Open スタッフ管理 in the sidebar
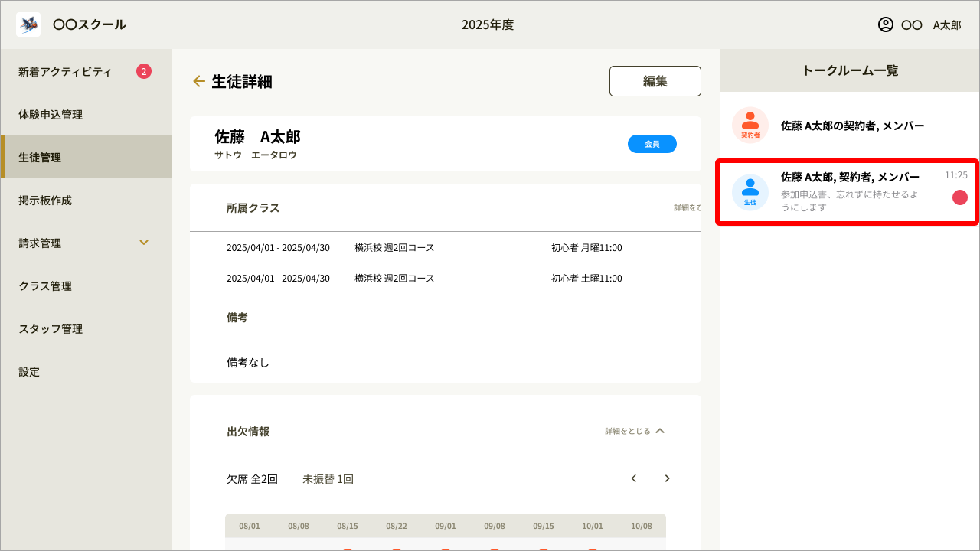 [x=51, y=329]
